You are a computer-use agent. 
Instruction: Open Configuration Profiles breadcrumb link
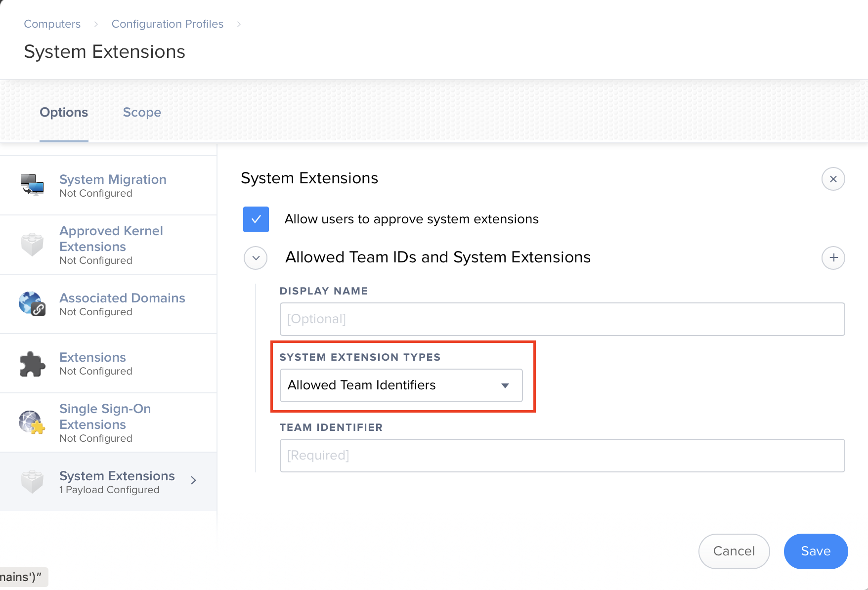168,24
